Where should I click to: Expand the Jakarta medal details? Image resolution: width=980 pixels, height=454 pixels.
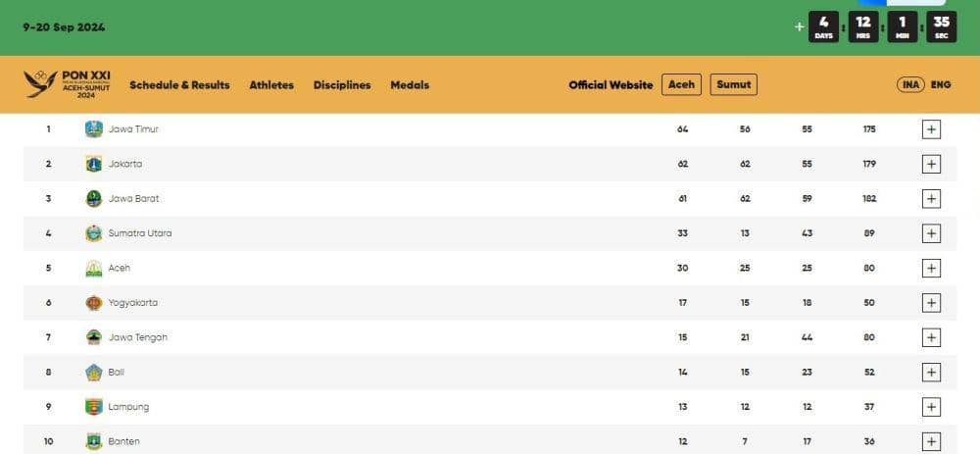931,164
